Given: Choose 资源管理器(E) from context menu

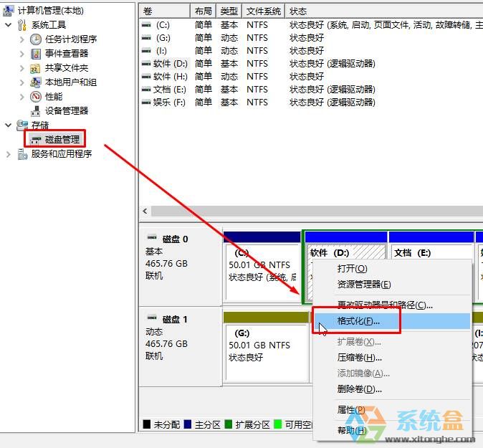Looking at the screenshot, I should pos(392,284).
